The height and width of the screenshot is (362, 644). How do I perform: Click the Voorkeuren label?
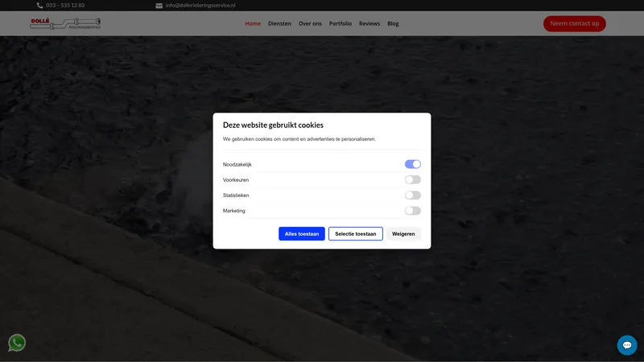click(236, 179)
